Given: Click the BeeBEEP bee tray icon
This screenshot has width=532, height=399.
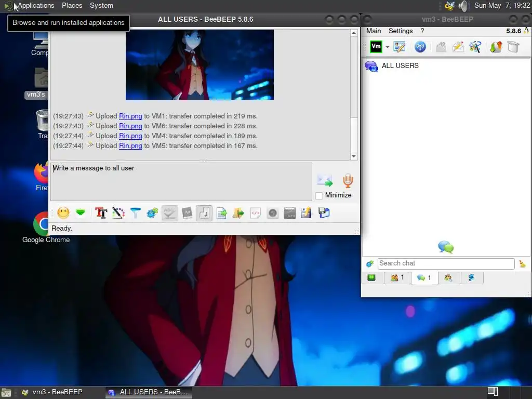Looking at the screenshot, I should [x=449, y=6].
